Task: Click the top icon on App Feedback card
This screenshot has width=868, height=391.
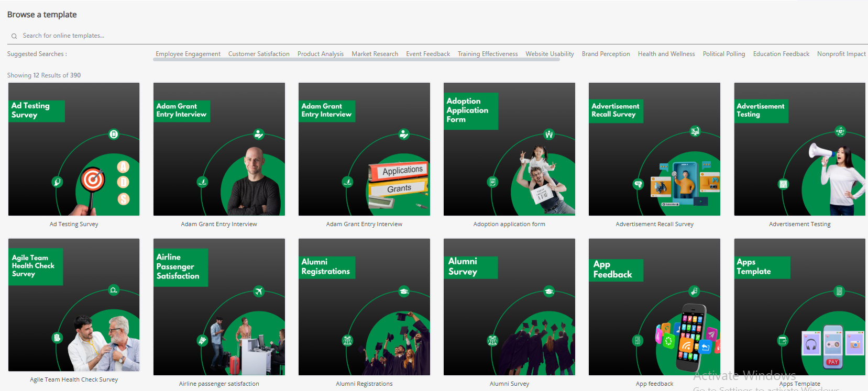Action: pos(694,291)
